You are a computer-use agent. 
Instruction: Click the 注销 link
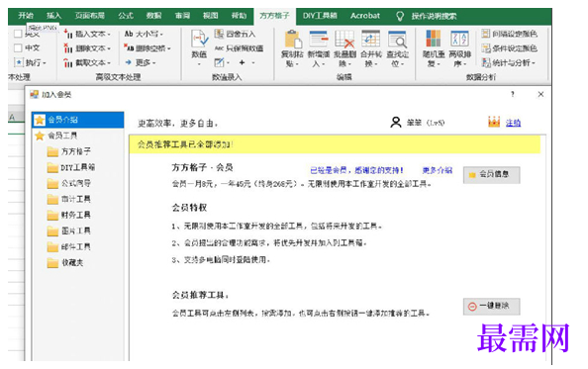tap(513, 123)
